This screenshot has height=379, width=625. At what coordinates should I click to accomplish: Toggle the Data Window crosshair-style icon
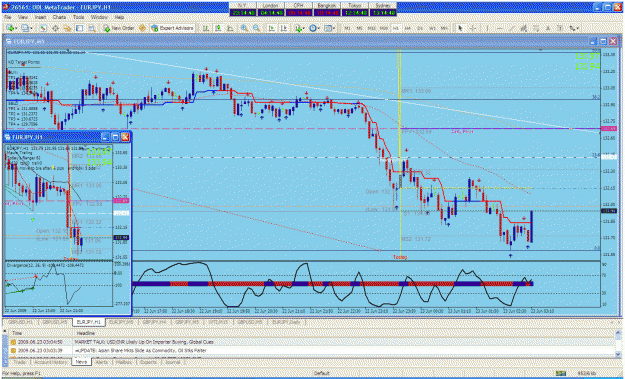pyautogui.click(x=55, y=28)
